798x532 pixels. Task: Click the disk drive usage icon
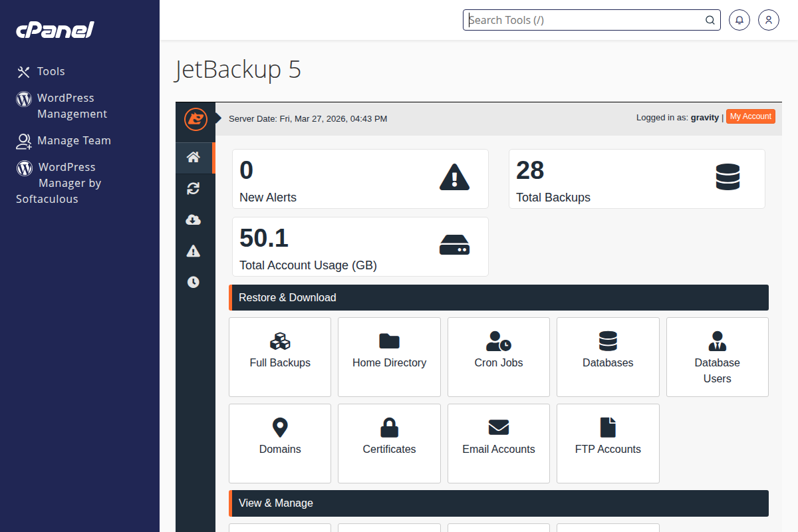[x=455, y=245]
